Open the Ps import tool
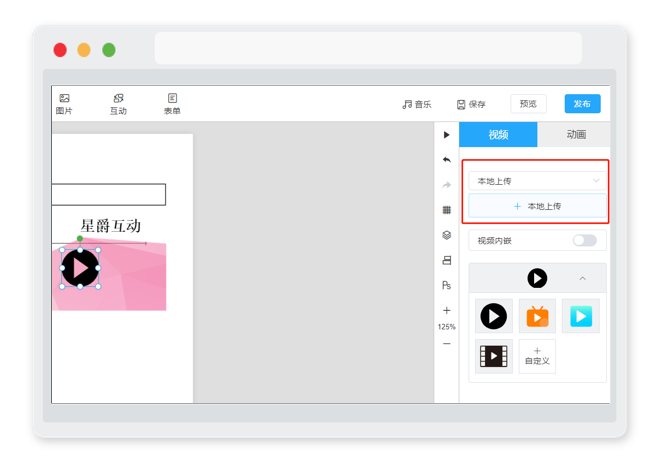The height and width of the screenshot is (460, 660). (447, 285)
